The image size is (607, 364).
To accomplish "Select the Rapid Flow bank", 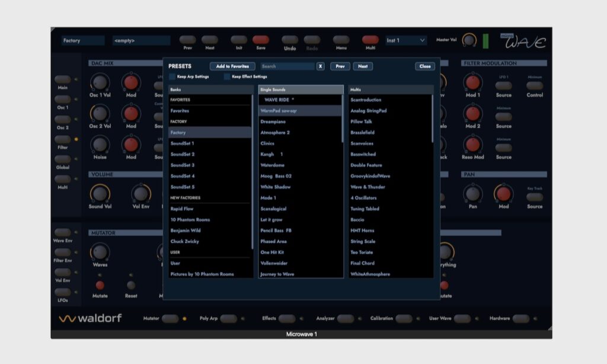I will point(210,209).
